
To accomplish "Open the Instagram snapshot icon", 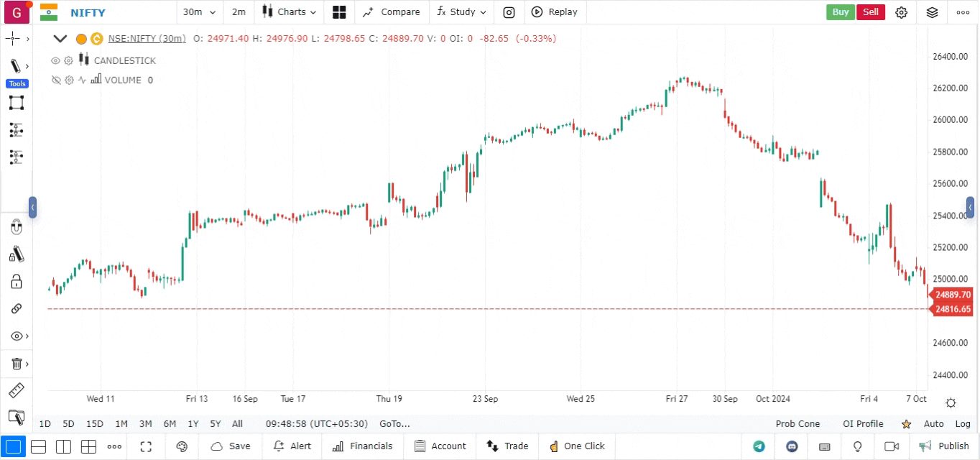I will pos(509,12).
